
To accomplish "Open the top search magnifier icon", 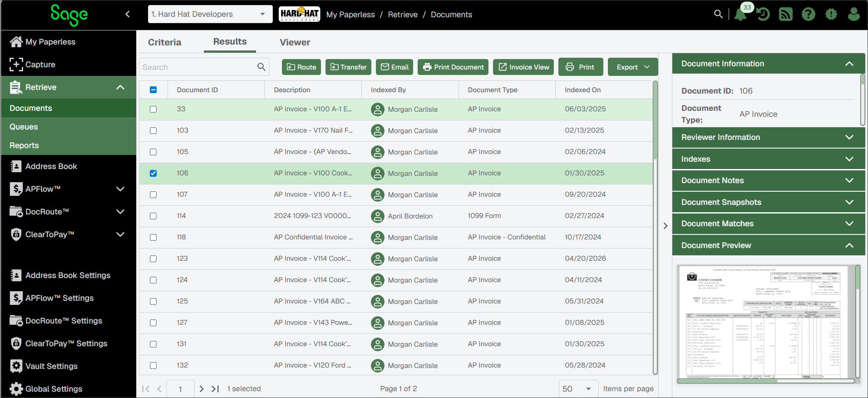I will tap(718, 14).
